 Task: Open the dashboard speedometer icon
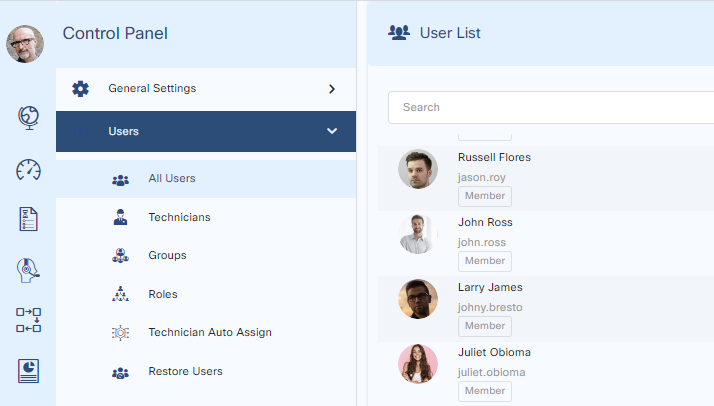pos(28,169)
